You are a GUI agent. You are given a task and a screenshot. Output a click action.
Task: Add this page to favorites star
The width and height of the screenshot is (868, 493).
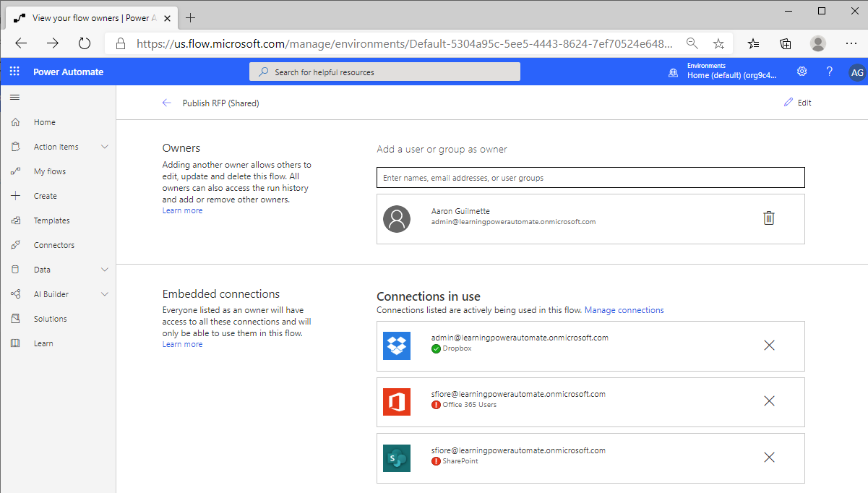coord(718,43)
